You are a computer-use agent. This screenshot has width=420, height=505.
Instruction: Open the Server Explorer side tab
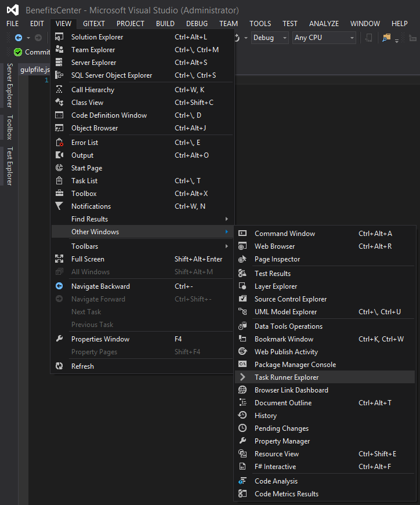click(10, 85)
